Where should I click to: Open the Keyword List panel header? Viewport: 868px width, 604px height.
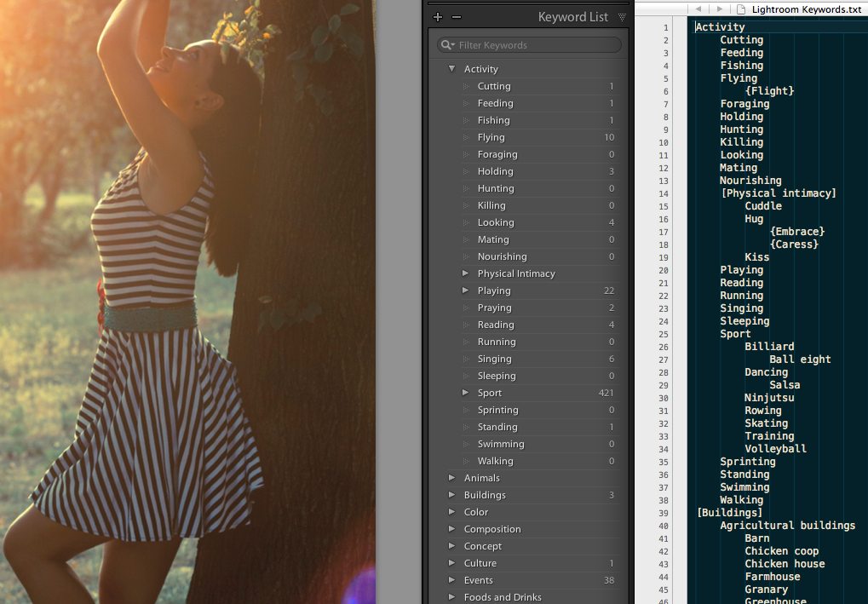pyautogui.click(x=573, y=17)
